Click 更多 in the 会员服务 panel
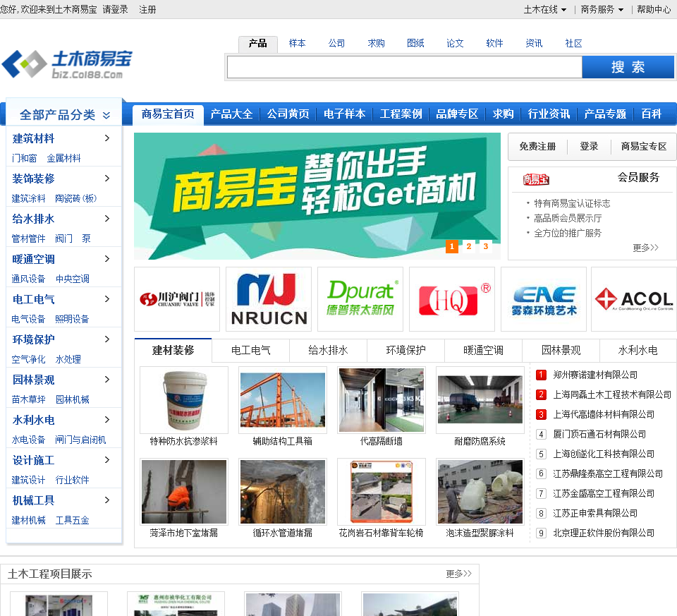This screenshot has width=677, height=616. coord(645,248)
